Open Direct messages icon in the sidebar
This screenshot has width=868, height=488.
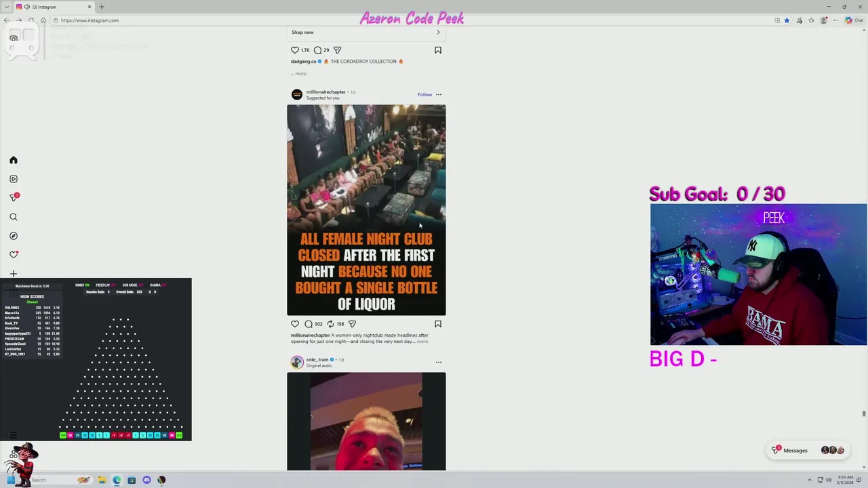14,197
